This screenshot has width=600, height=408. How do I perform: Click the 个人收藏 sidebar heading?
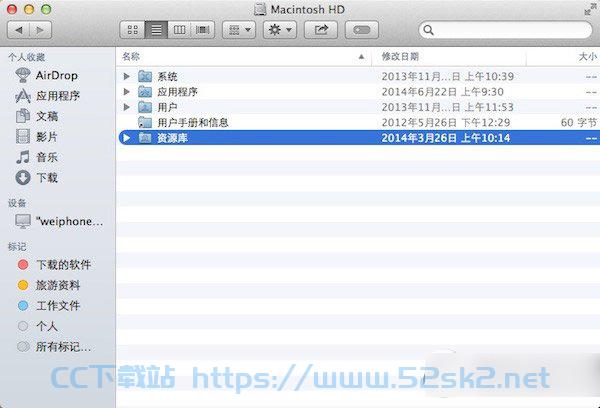coord(27,57)
